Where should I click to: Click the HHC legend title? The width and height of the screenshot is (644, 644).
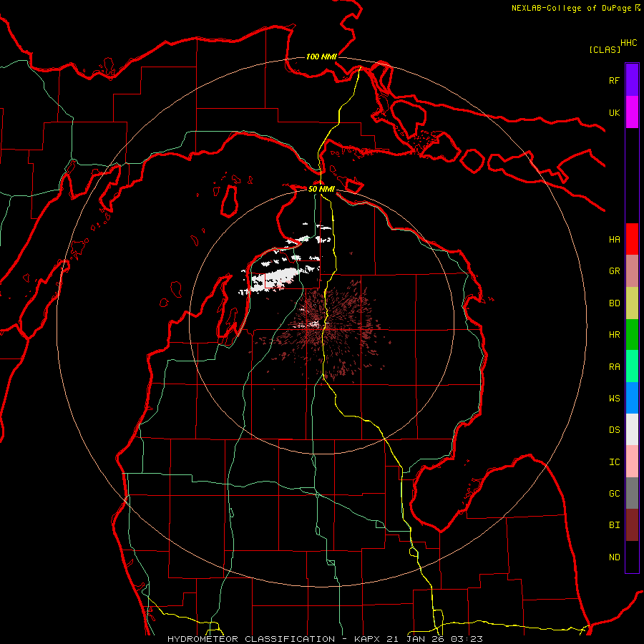pyautogui.click(x=629, y=43)
